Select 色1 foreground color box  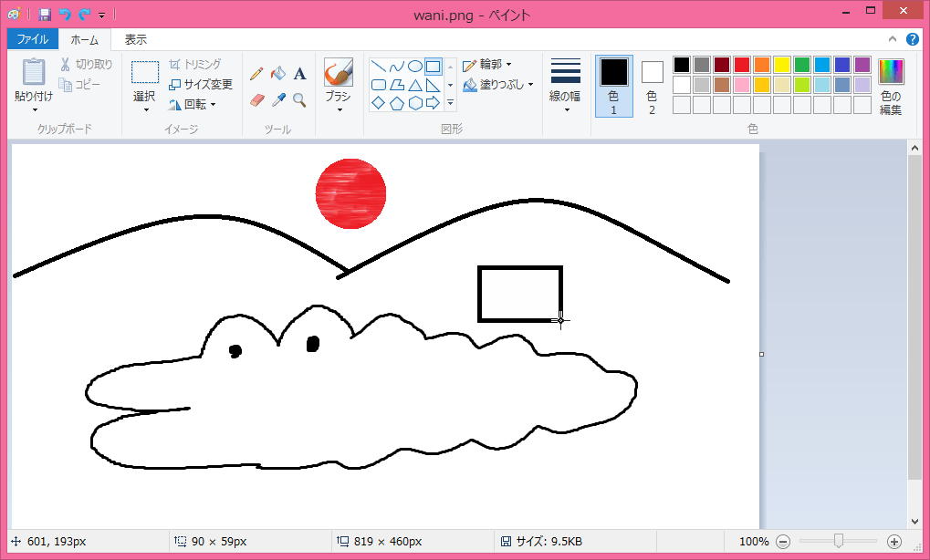coord(614,87)
